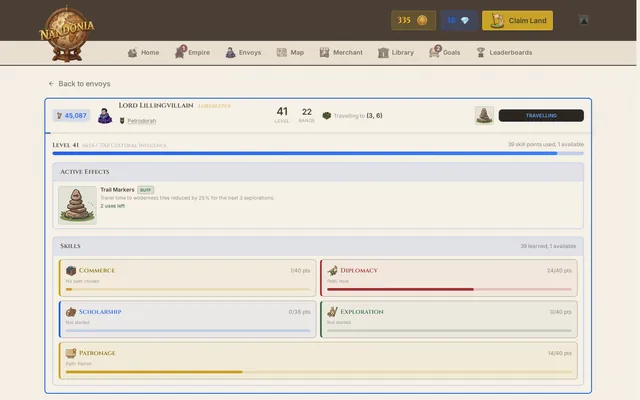Click the red Diplomacy progress bar

pos(449,289)
